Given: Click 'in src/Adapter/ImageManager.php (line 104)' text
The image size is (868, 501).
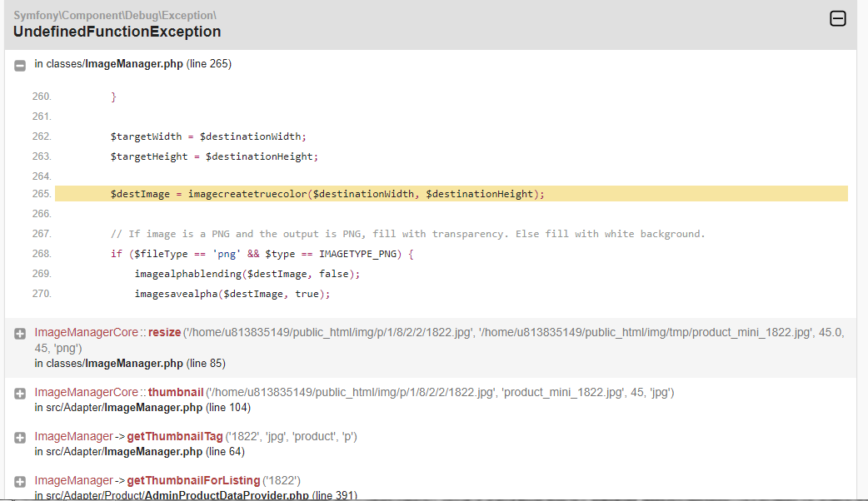Looking at the screenshot, I should point(142,408).
